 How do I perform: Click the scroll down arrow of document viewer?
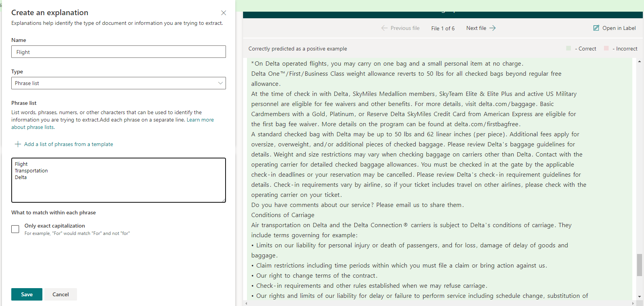639,297
